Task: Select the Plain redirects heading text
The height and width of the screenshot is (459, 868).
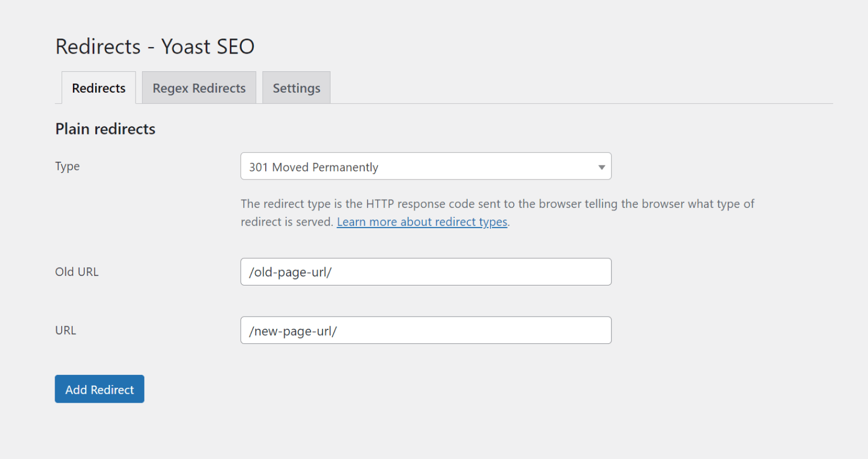Action: click(106, 129)
